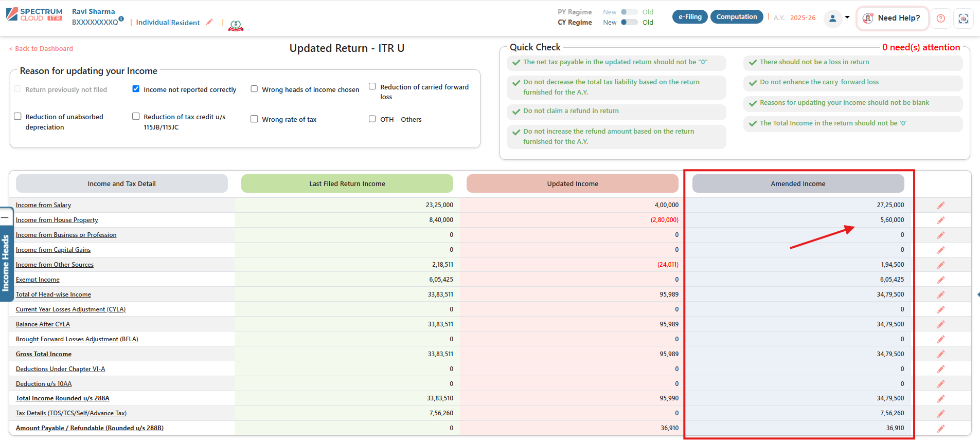This screenshot has width=980, height=443.
Task: Select the Updated Income column header
Action: click(573, 183)
